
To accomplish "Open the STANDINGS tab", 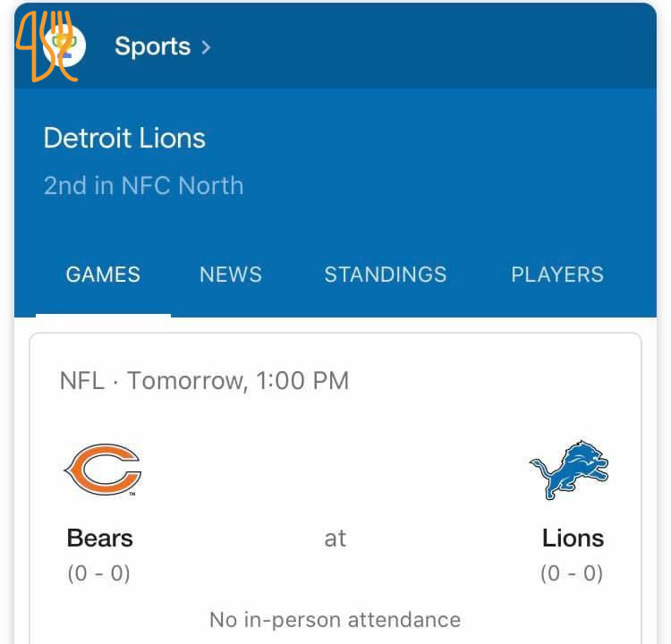I will pyautogui.click(x=385, y=275).
